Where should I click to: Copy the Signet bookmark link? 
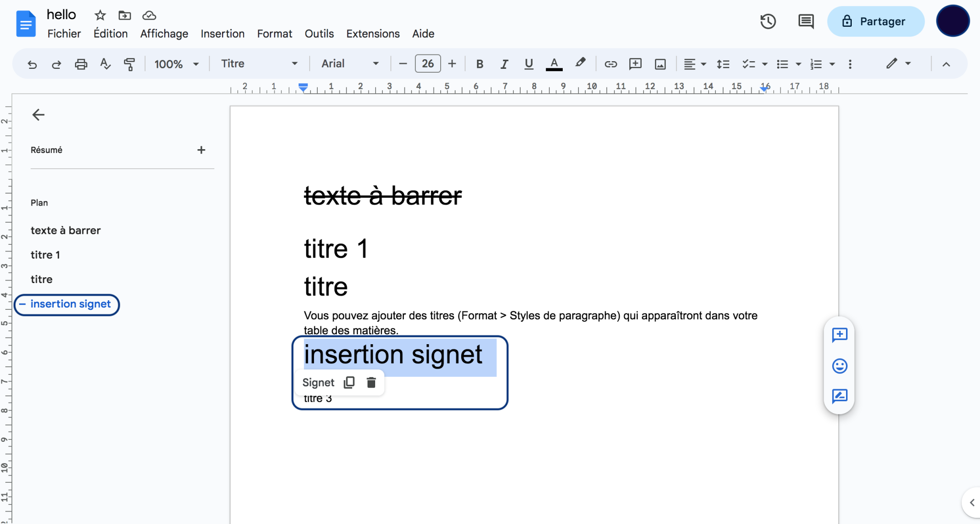point(349,382)
